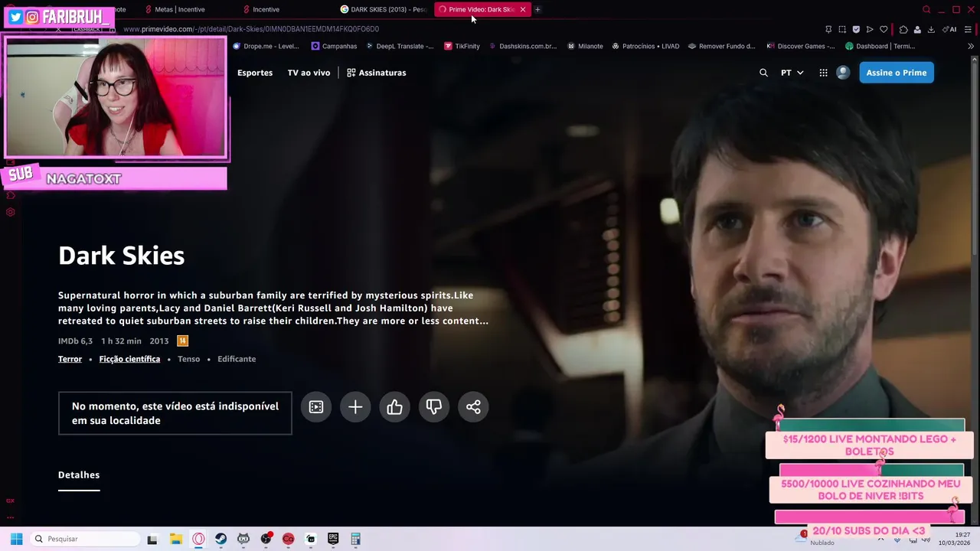The image size is (980, 551).
Task: Open the browser easy setup menu icon
Action: tap(968, 29)
